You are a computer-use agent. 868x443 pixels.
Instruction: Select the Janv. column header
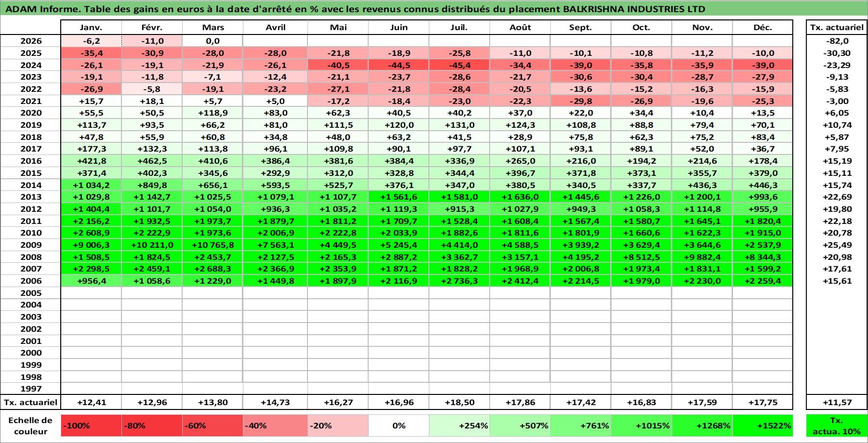(91, 27)
